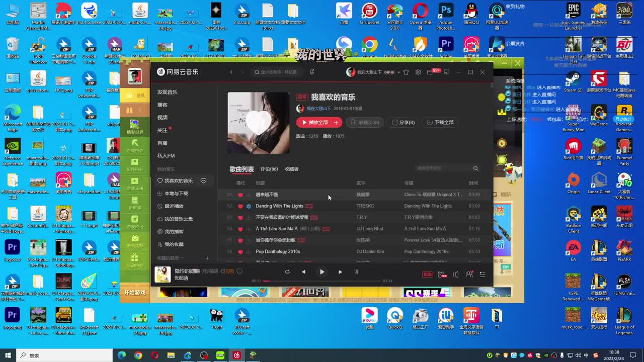The width and height of the screenshot is (644, 362).
Task: Select the 歌曲列表 tab
Action: (242, 169)
